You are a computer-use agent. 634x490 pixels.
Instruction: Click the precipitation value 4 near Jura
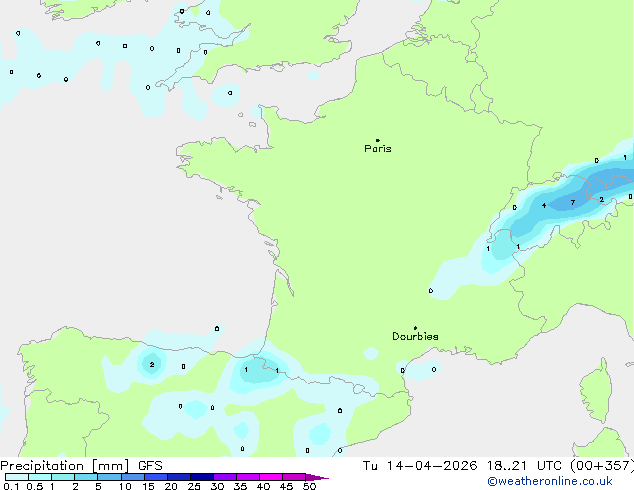click(x=544, y=205)
